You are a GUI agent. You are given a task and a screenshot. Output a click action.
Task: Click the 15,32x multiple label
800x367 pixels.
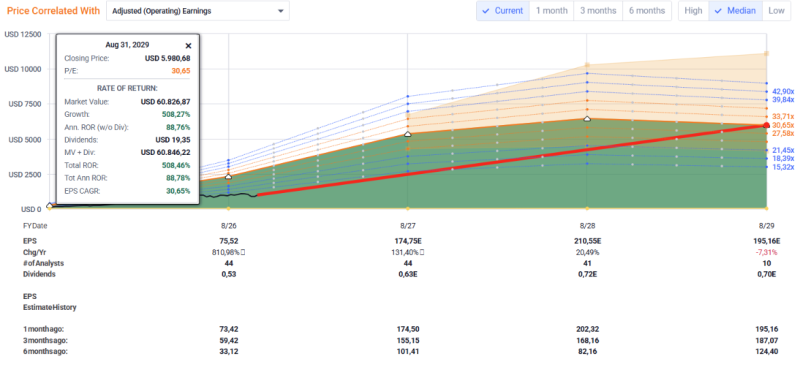pos(783,167)
